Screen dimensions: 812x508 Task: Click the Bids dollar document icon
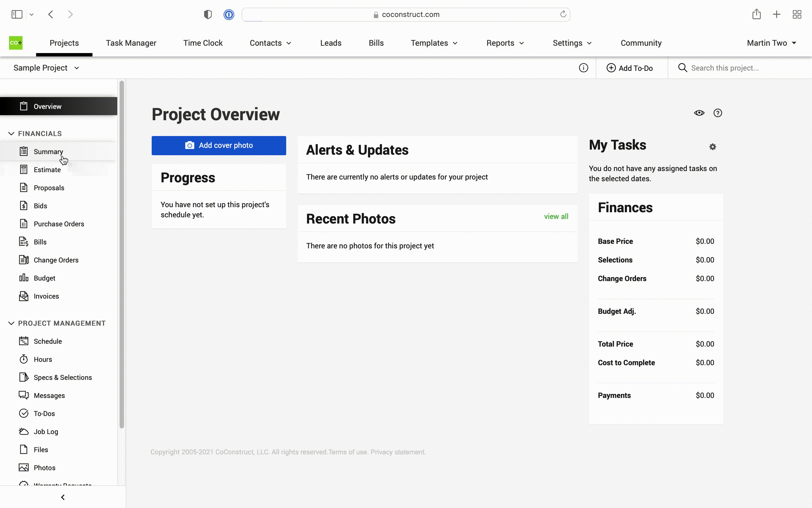(x=23, y=206)
